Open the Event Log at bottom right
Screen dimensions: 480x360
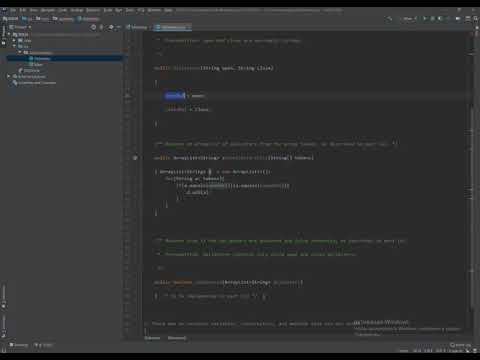[460, 345]
